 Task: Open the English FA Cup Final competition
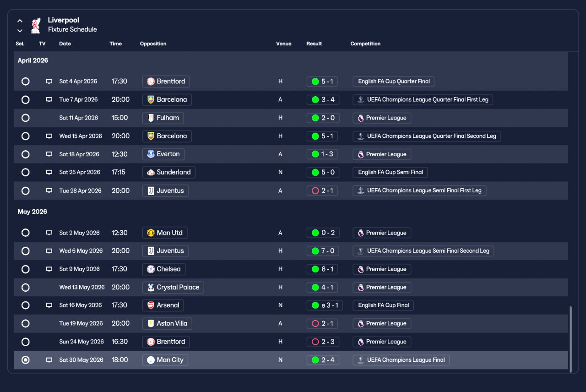pyautogui.click(x=383, y=305)
